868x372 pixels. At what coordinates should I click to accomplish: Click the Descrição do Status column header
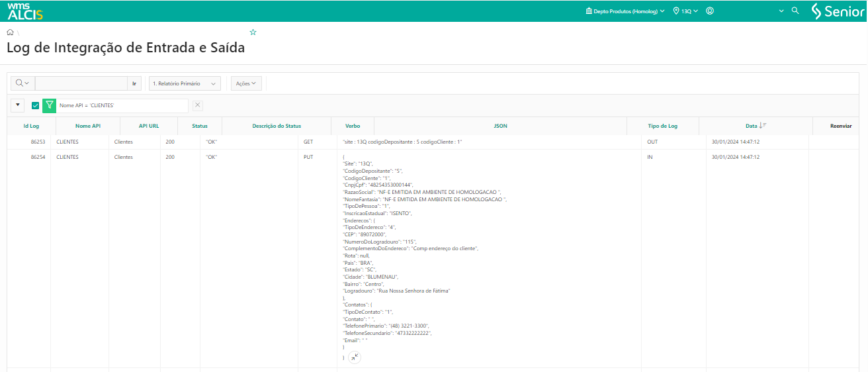pyautogui.click(x=277, y=126)
